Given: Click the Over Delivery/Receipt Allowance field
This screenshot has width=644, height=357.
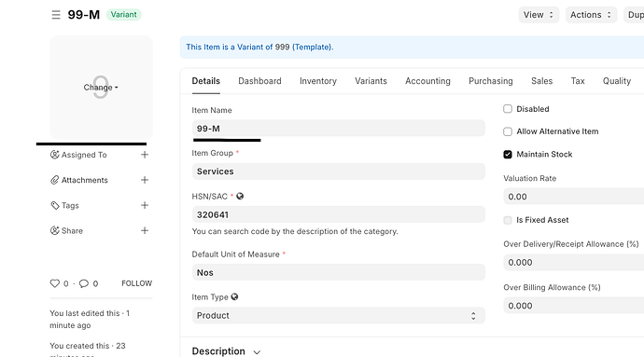Looking at the screenshot, I should (573, 262).
